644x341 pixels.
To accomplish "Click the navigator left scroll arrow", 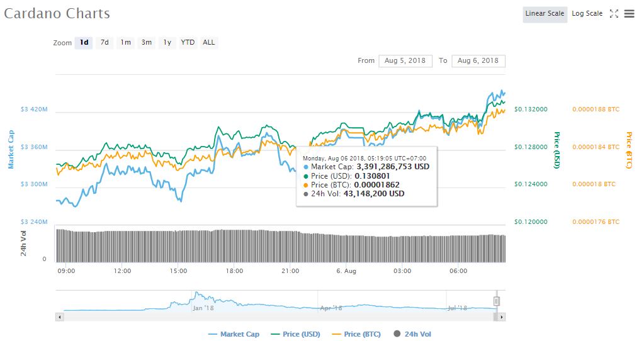I will [60, 317].
